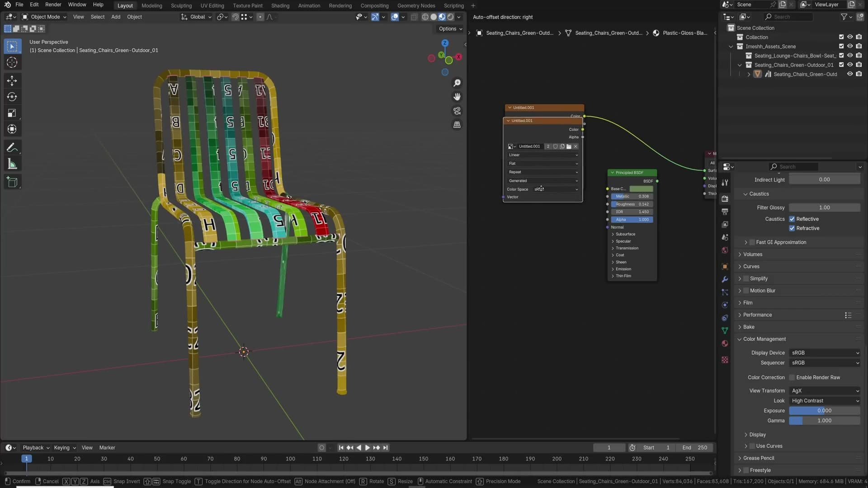Open the Output properties tab icon
Image resolution: width=868 pixels, height=488 pixels.
point(725,211)
